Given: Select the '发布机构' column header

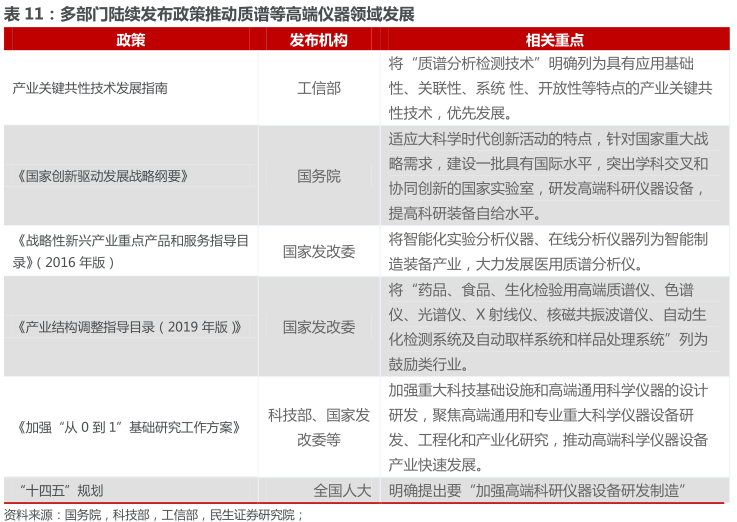Looking at the screenshot, I should (319, 40).
